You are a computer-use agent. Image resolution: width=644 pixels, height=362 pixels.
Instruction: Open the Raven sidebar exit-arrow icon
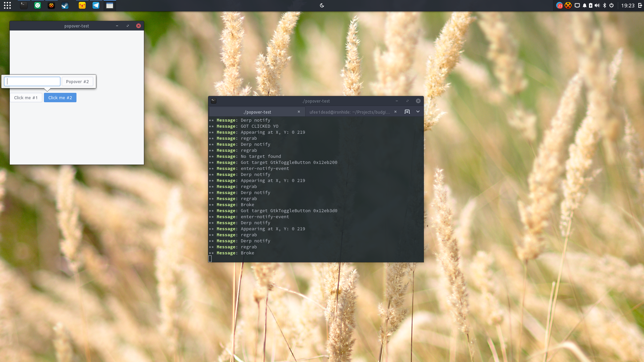pyautogui.click(x=640, y=5)
